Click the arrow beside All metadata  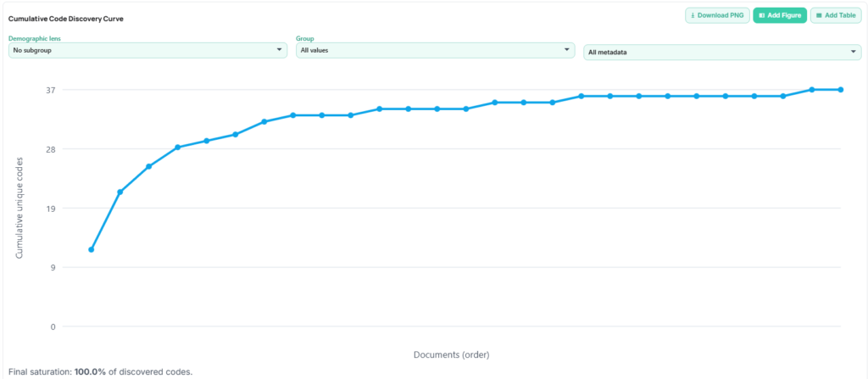coord(854,53)
